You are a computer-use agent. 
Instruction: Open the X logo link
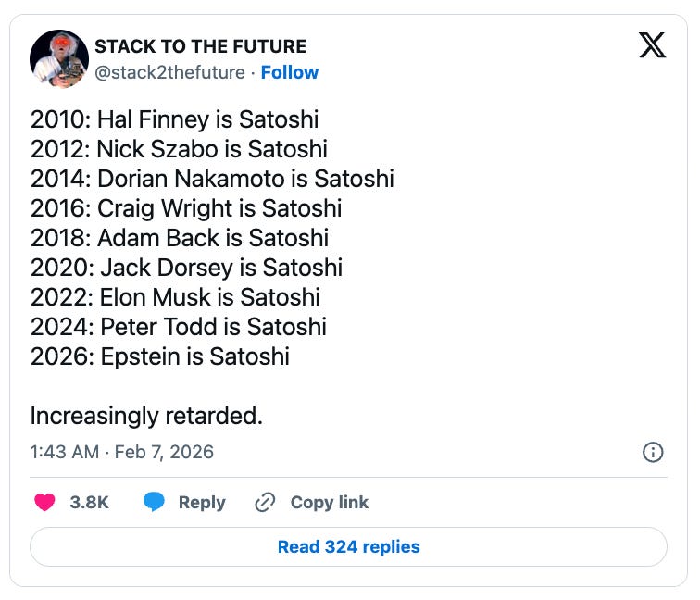[x=652, y=46]
